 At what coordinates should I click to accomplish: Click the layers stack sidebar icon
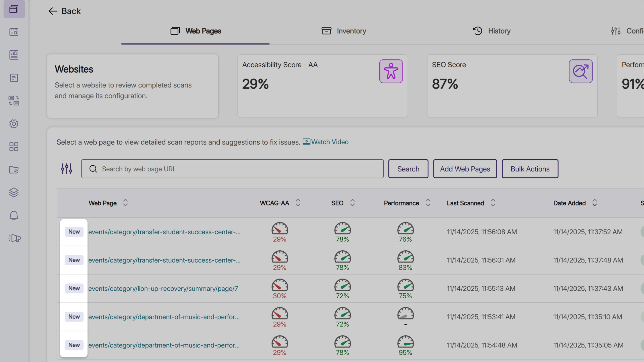tap(14, 193)
